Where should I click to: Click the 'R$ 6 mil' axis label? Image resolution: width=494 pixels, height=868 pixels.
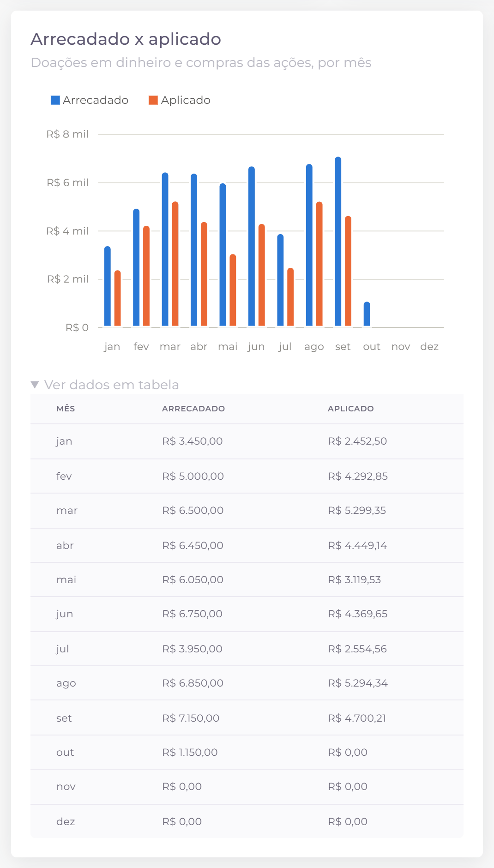click(x=67, y=183)
